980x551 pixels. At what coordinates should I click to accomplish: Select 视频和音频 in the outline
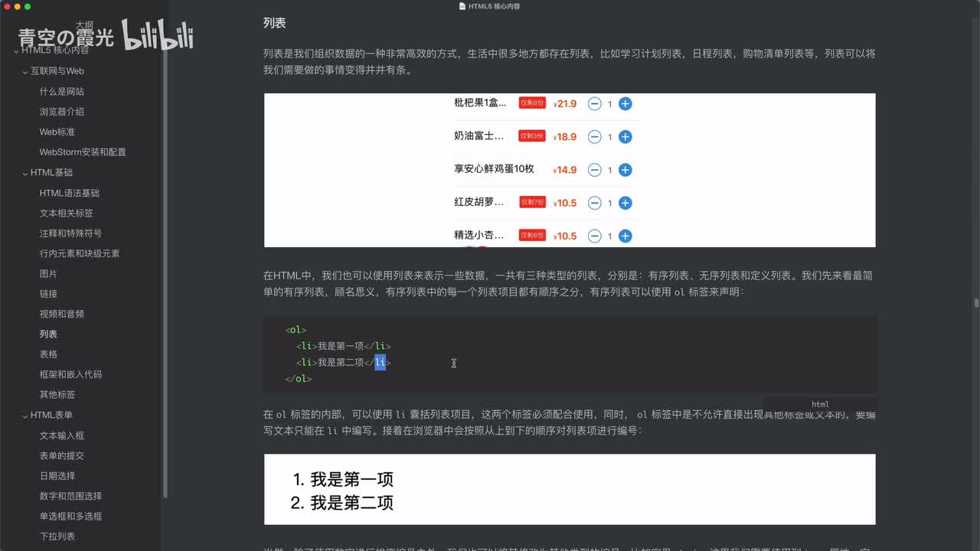(x=62, y=314)
